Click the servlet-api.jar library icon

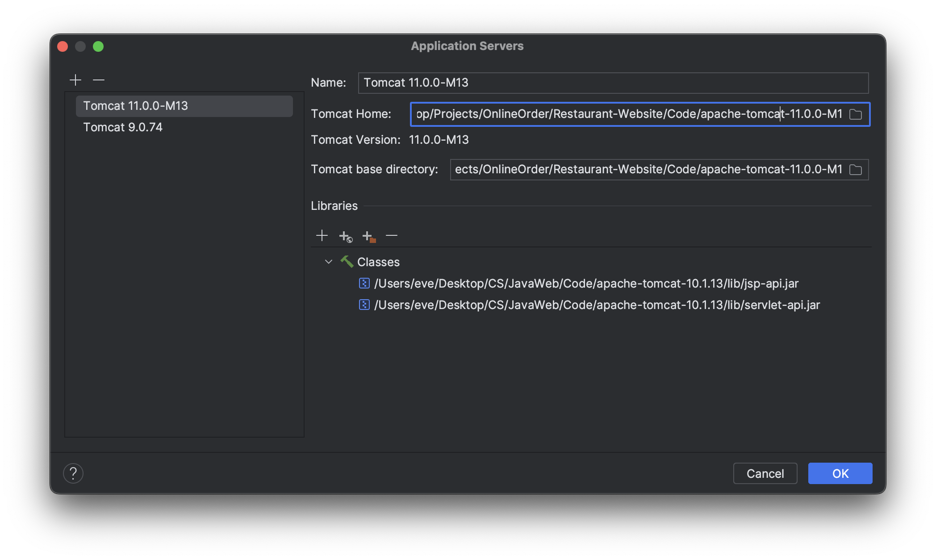[364, 305]
